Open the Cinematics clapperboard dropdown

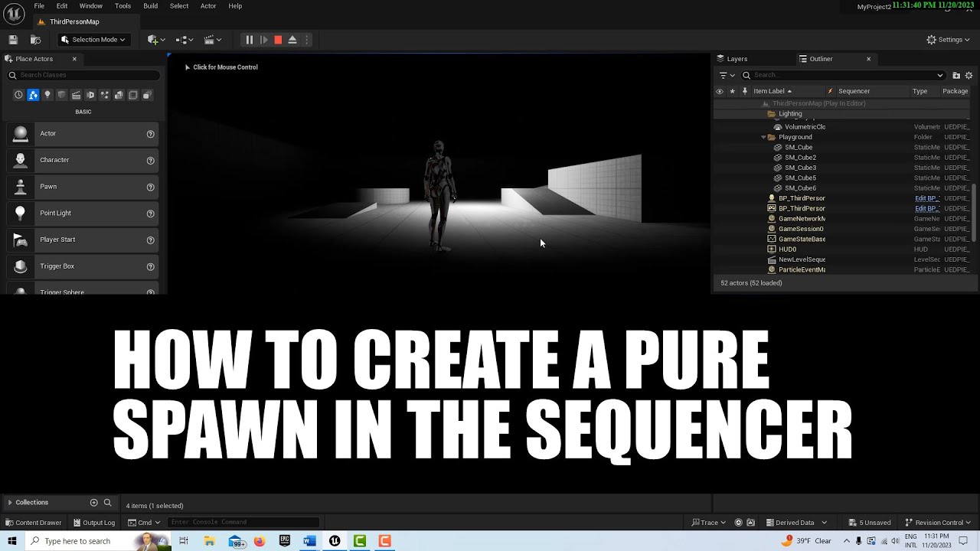click(x=212, y=40)
